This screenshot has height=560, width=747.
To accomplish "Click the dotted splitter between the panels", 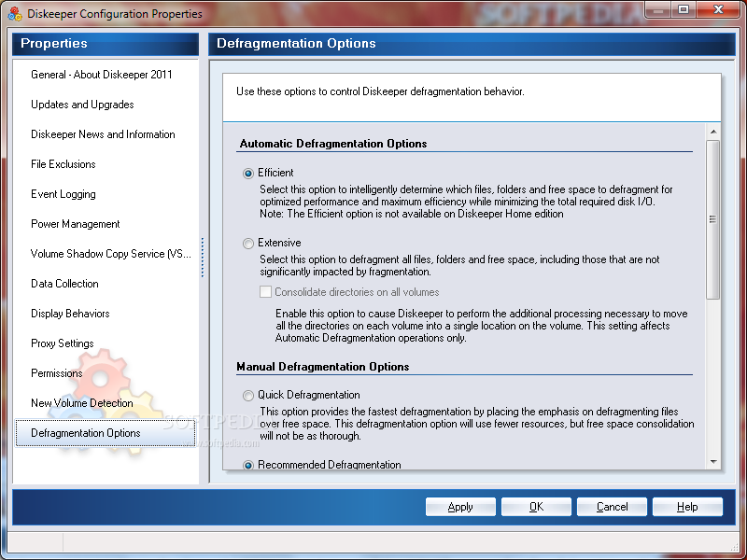I will point(203,258).
